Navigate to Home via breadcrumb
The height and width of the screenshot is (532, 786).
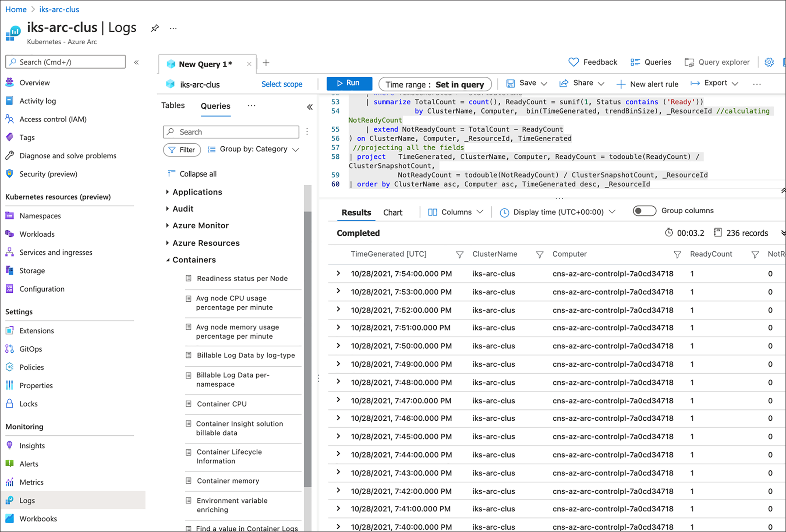(15, 9)
